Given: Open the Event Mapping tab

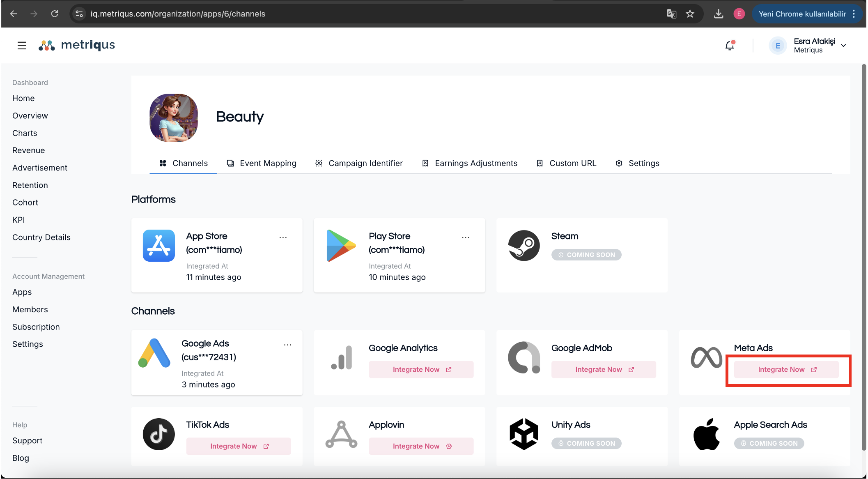Looking at the screenshot, I should click(x=261, y=163).
